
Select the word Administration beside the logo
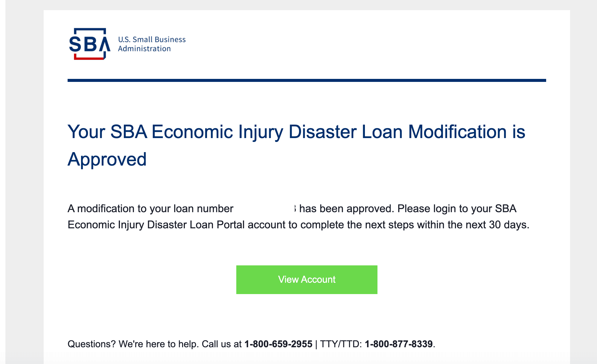144,48
